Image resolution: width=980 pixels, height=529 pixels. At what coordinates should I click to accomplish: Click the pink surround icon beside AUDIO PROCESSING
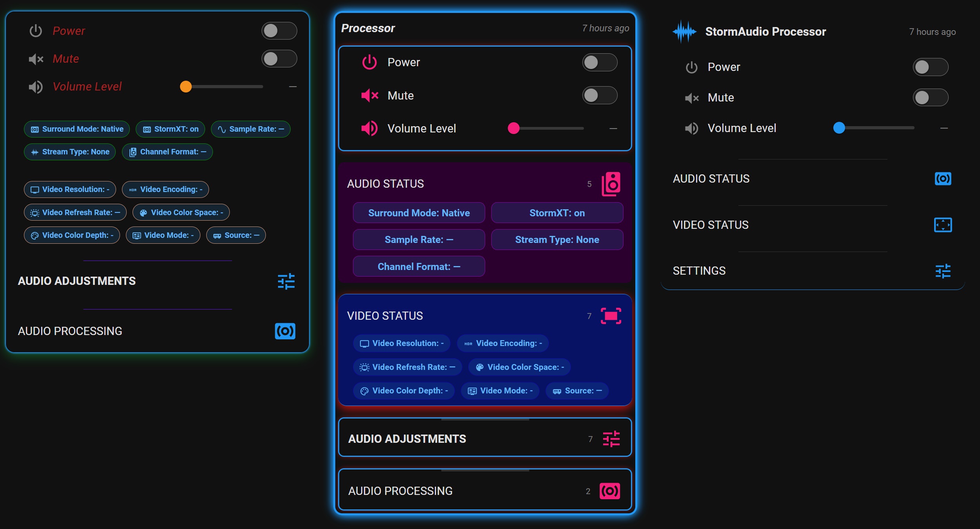coord(610,491)
